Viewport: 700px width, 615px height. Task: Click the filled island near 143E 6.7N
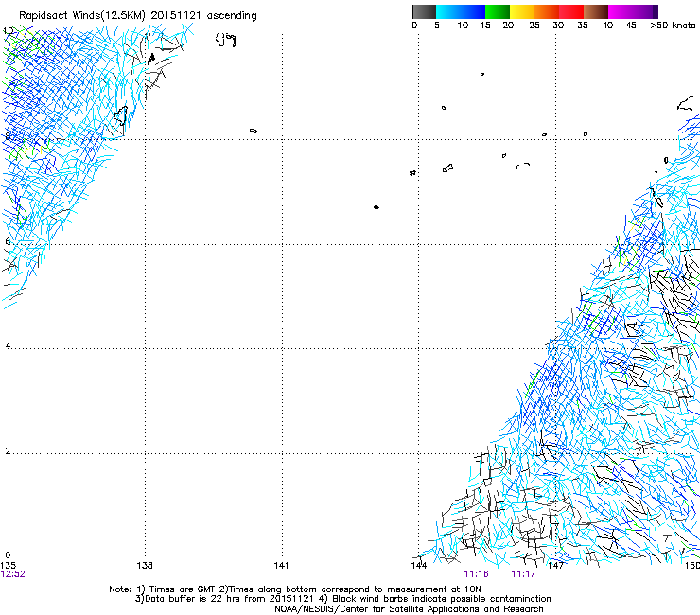tap(376, 207)
